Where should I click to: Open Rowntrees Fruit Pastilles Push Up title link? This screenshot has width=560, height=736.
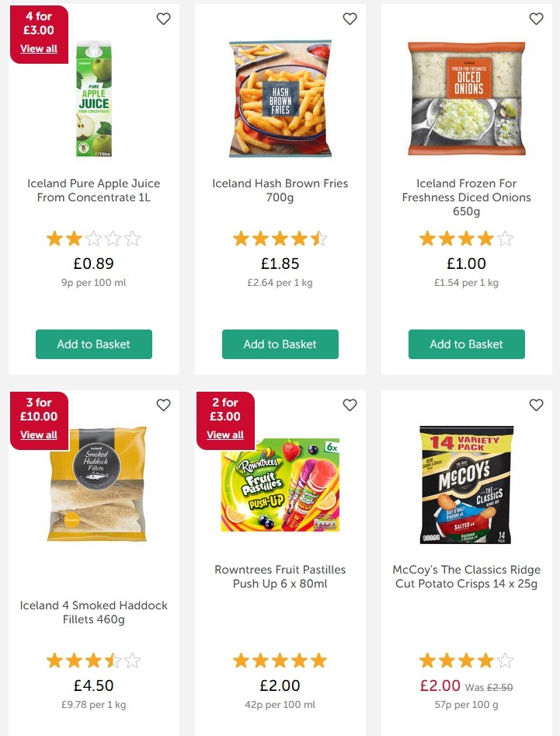[x=280, y=577]
